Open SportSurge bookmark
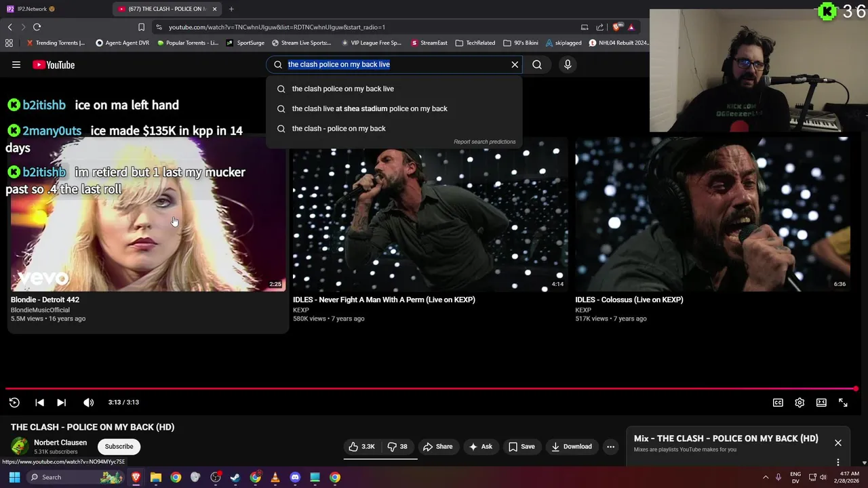The image size is (868, 488). click(x=245, y=43)
